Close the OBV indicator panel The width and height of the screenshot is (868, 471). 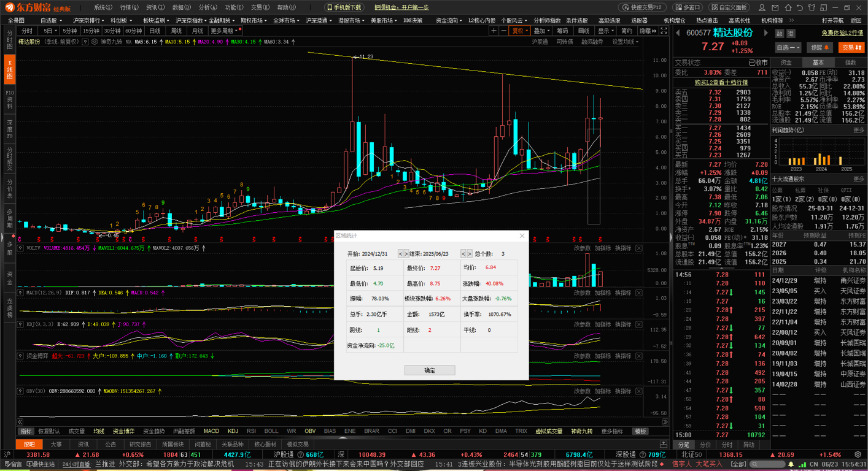pyautogui.click(x=639, y=391)
